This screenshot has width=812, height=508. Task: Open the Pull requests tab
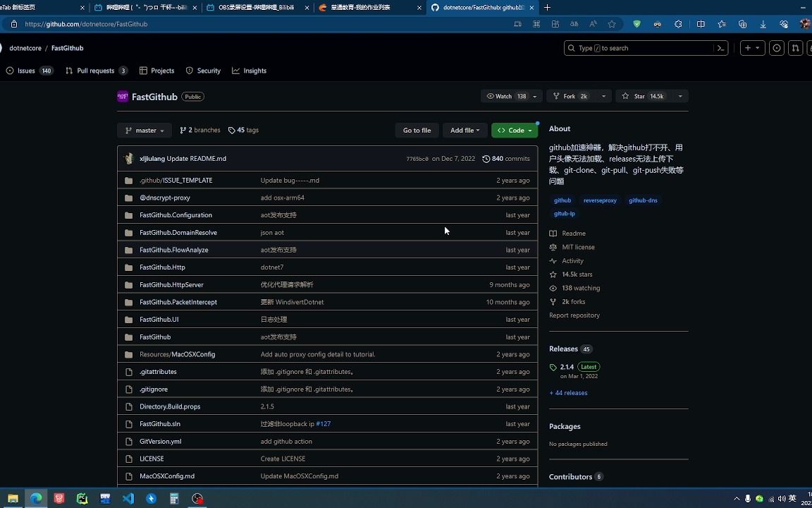(x=97, y=71)
